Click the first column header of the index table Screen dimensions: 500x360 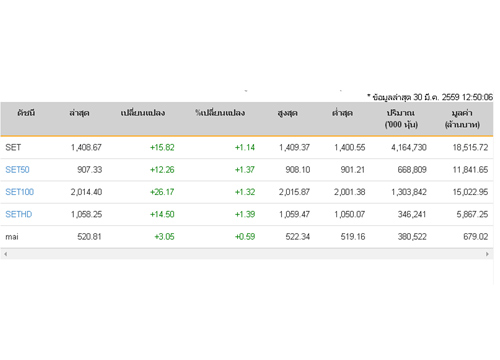26,113
